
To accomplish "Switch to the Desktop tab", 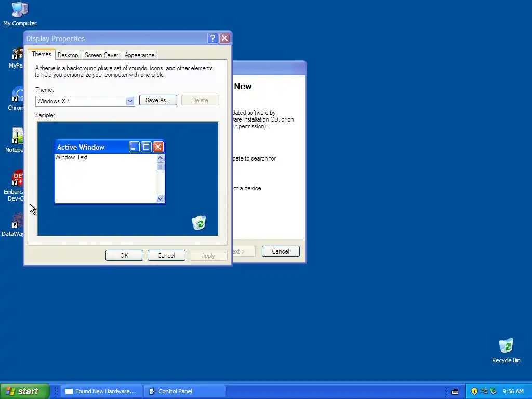I will pyautogui.click(x=68, y=55).
